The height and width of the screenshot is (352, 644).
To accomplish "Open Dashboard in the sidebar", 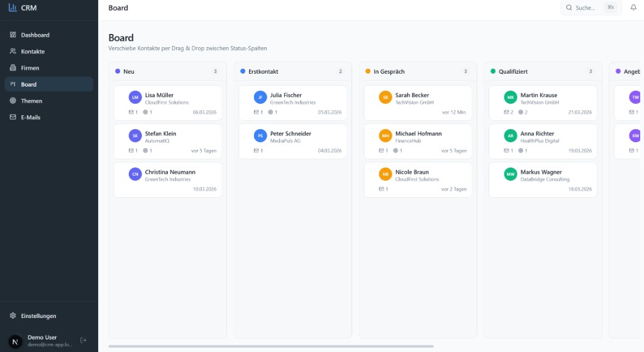I will tap(35, 35).
